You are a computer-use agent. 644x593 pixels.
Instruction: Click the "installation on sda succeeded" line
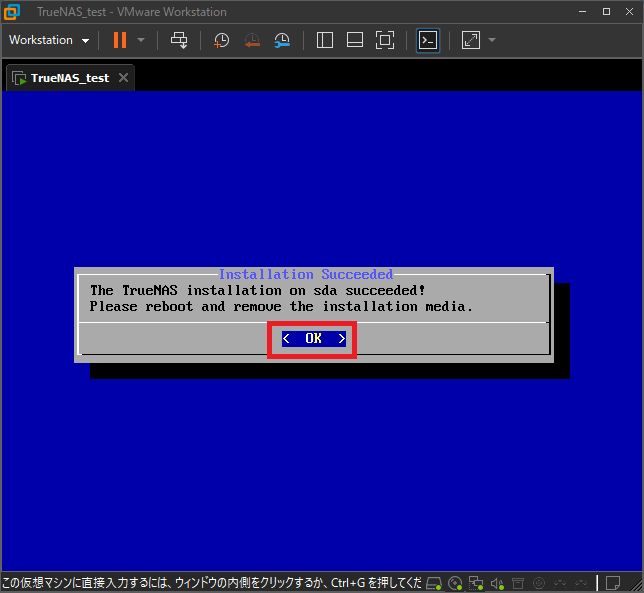point(258,290)
